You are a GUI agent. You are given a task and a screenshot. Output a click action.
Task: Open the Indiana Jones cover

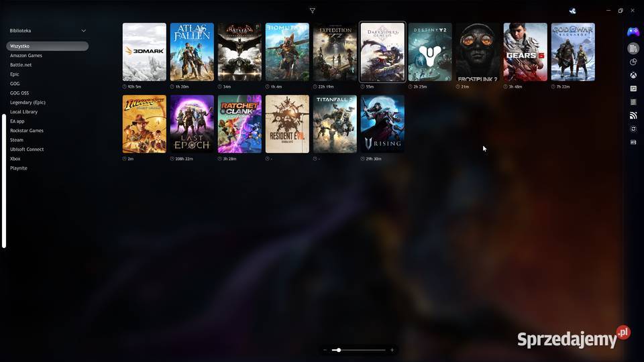[x=144, y=124]
